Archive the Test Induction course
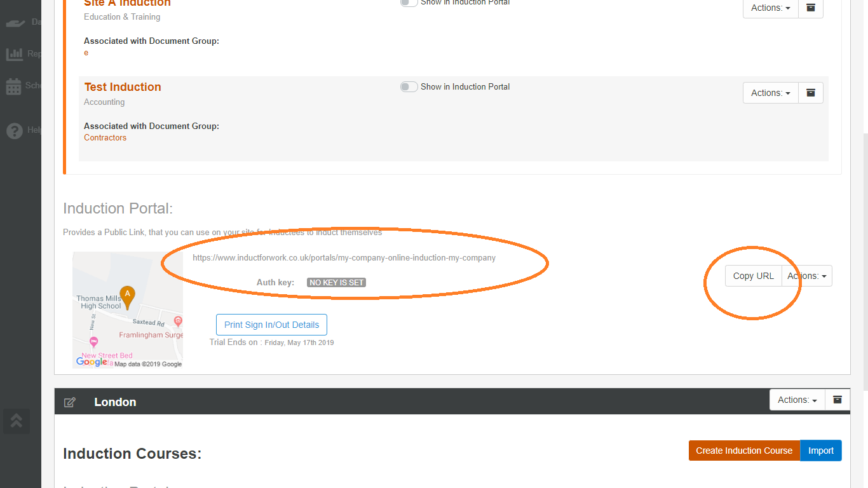The image size is (868, 488). click(811, 93)
